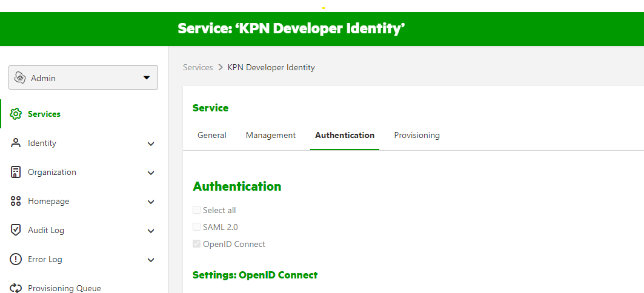Expand the Organization menu chevron
Image resolution: width=644 pixels, height=293 pixels.
coord(151,173)
